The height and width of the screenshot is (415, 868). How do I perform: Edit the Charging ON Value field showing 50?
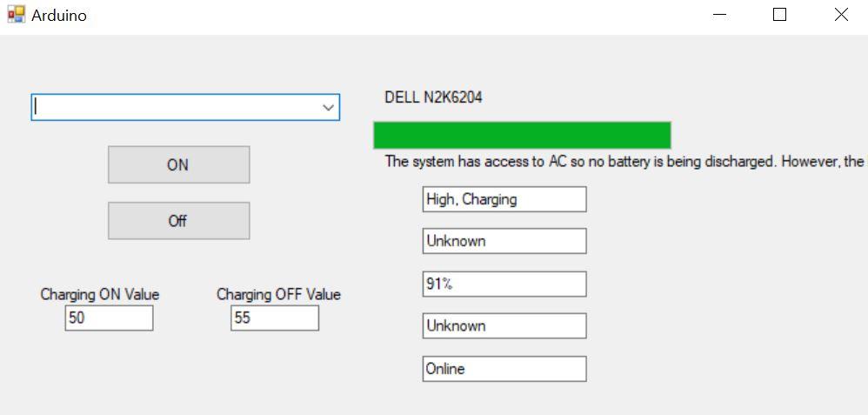point(109,318)
